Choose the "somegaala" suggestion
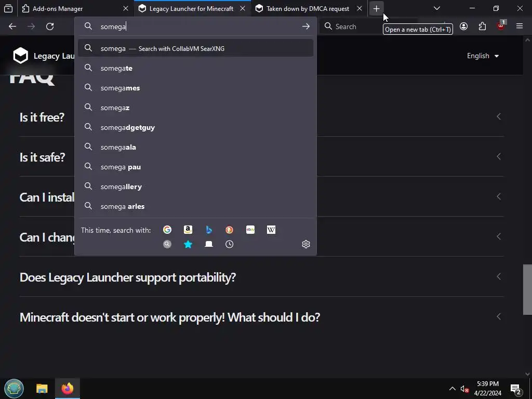The height and width of the screenshot is (399, 532). (195, 147)
